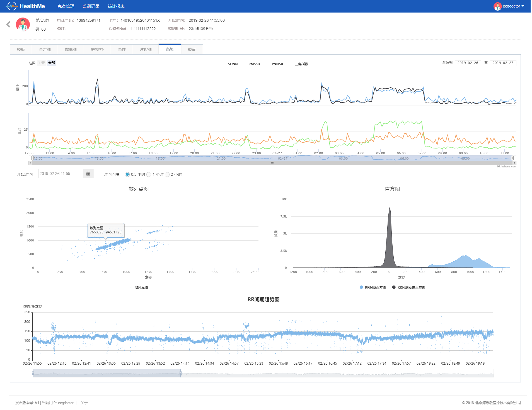Click the patient avatar of 范立功
This screenshot has width=532, height=410.
click(23, 25)
